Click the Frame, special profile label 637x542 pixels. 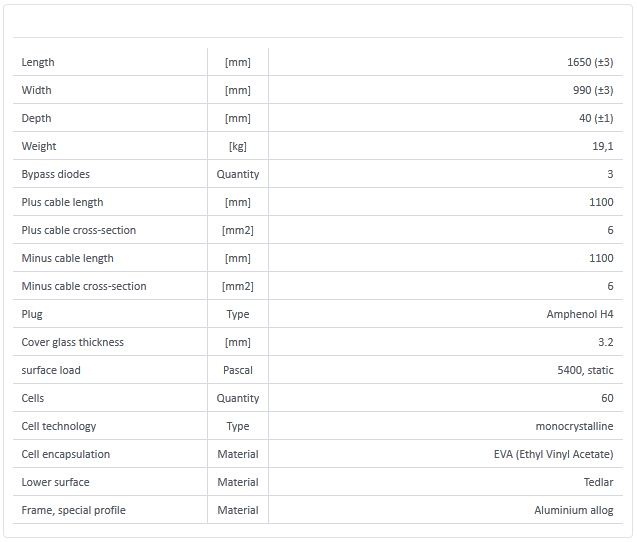[x=74, y=510]
